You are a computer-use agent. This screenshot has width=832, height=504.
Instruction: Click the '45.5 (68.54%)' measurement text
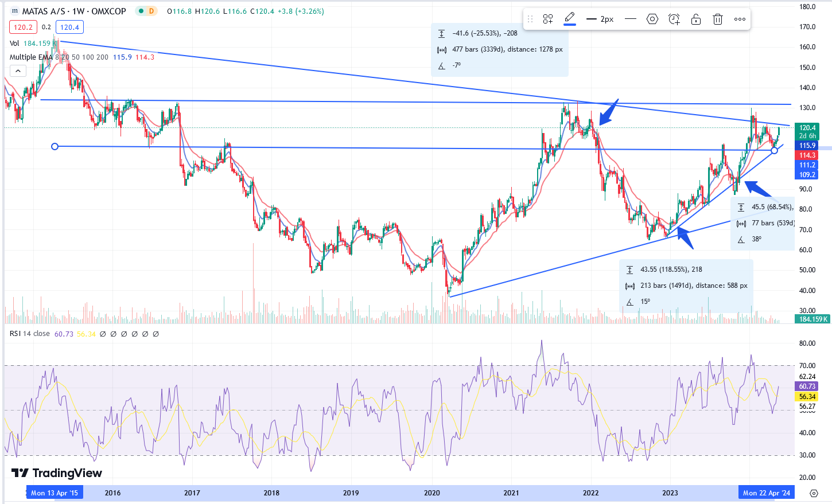(x=772, y=207)
